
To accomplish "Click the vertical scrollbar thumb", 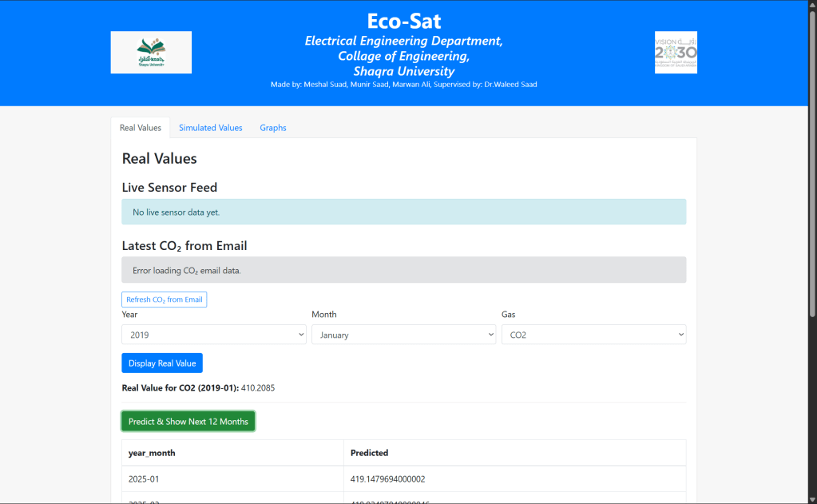I will (811, 160).
